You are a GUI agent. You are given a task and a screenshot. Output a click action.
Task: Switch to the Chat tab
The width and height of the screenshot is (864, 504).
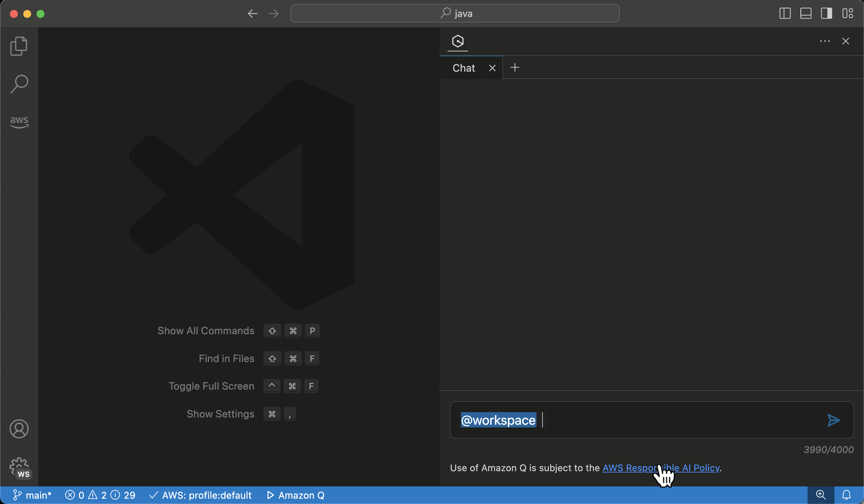click(464, 68)
